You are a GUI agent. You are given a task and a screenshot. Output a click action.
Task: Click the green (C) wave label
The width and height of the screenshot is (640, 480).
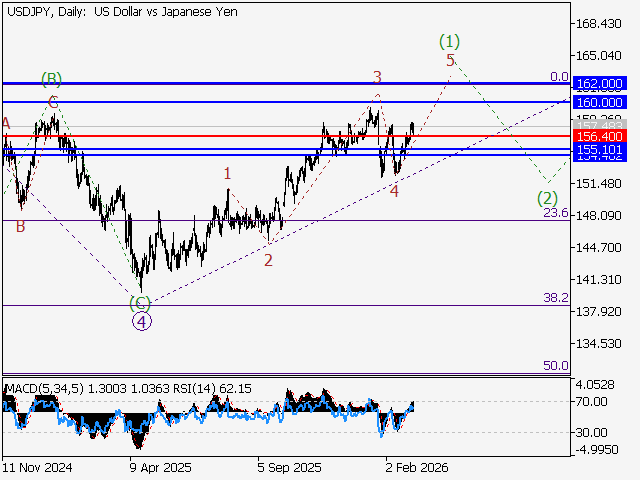pyautogui.click(x=140, y=302)
